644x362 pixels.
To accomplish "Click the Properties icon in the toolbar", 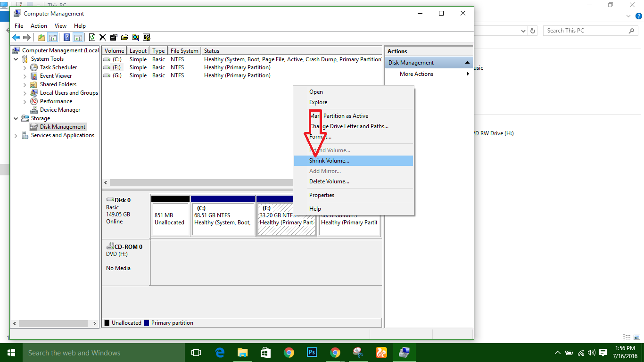I will pos(113,37).
